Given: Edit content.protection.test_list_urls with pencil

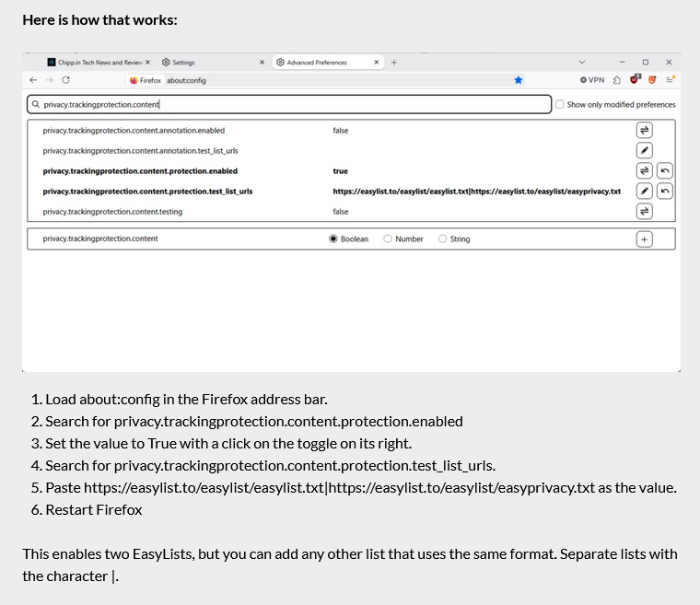Looking at the screenshot, I should click(644, 192).
